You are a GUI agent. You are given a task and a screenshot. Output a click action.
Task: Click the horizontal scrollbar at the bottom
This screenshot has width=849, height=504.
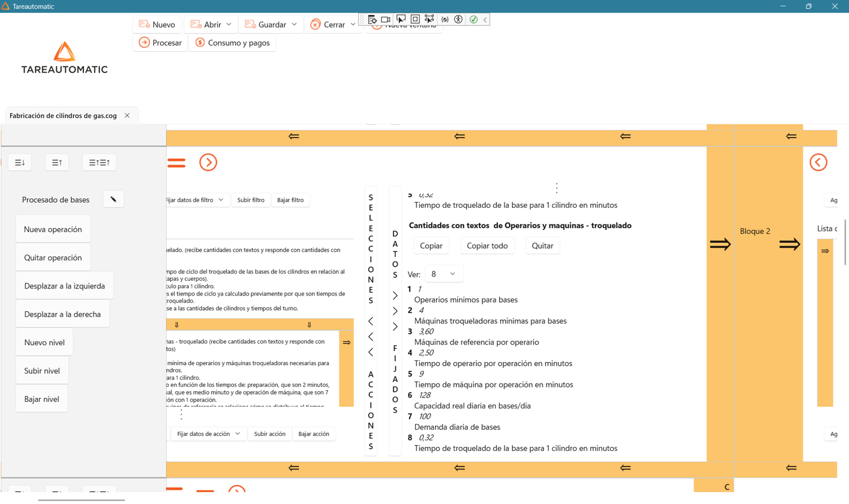coord(82,500)
